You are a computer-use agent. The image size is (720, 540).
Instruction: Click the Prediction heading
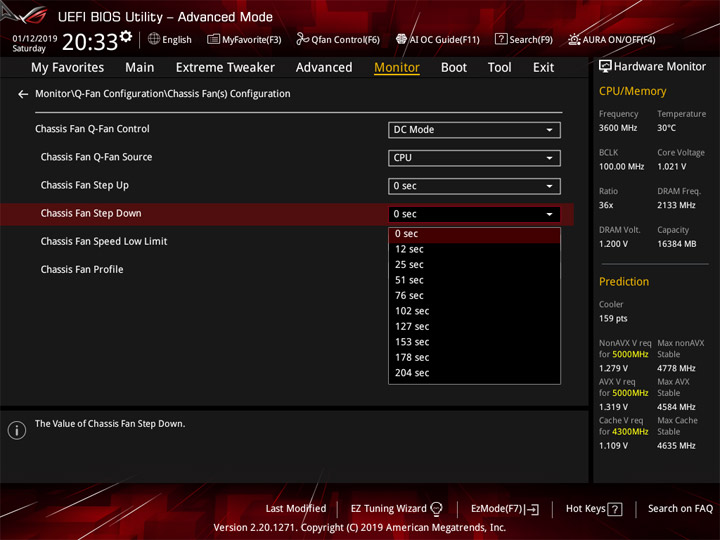pyautogui.click(x=624, y=282)
